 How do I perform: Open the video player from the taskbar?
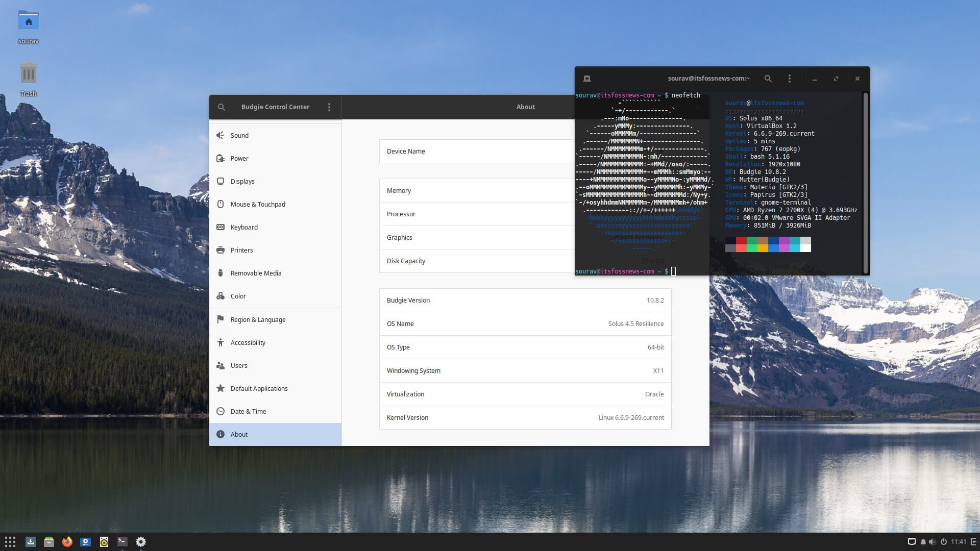86,542
